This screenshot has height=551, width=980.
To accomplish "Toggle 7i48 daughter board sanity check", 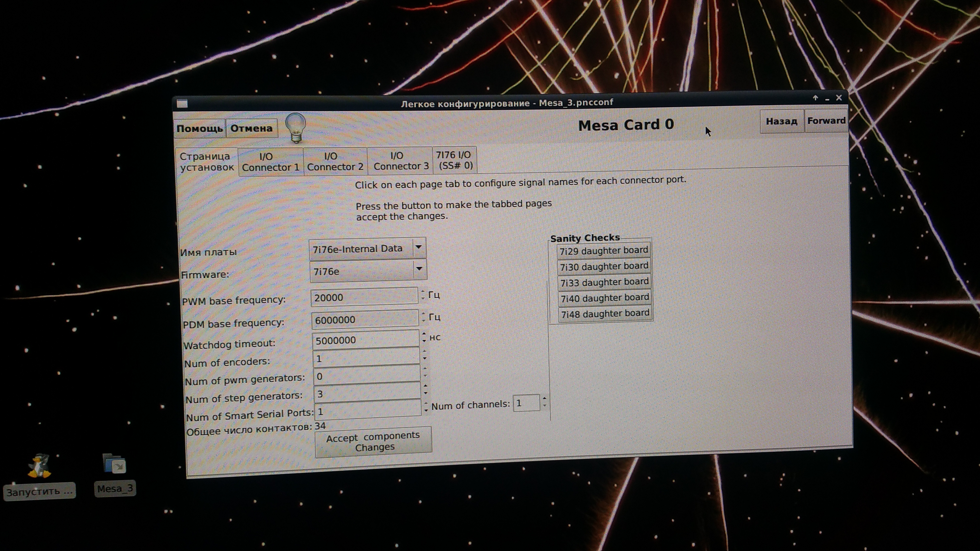I will [x=605, y=314].
